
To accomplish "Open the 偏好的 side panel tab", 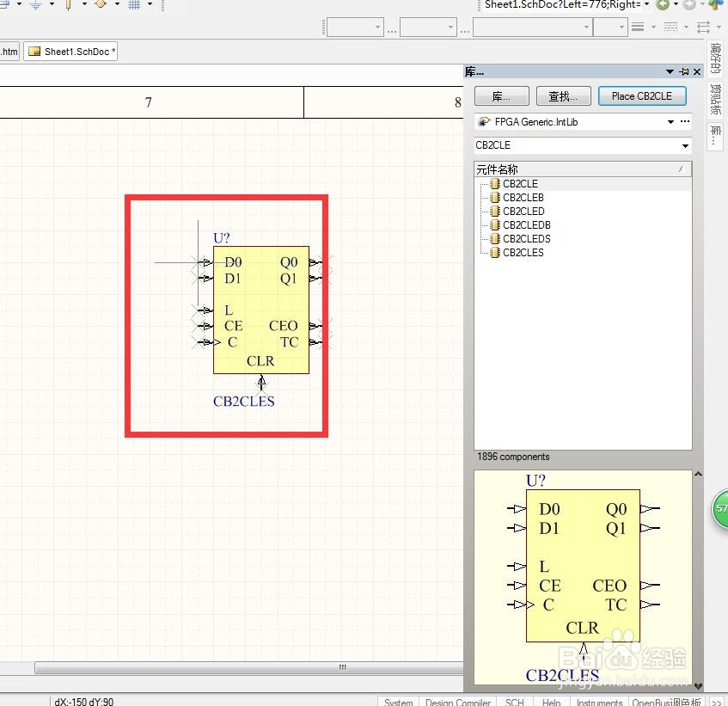I will 715,58.
